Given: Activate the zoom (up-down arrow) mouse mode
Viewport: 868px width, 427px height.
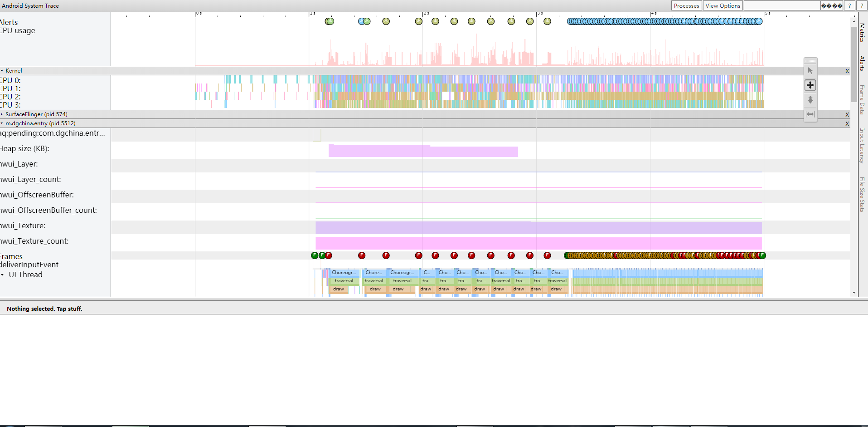Looking at the screenshot, I should 810,100.
